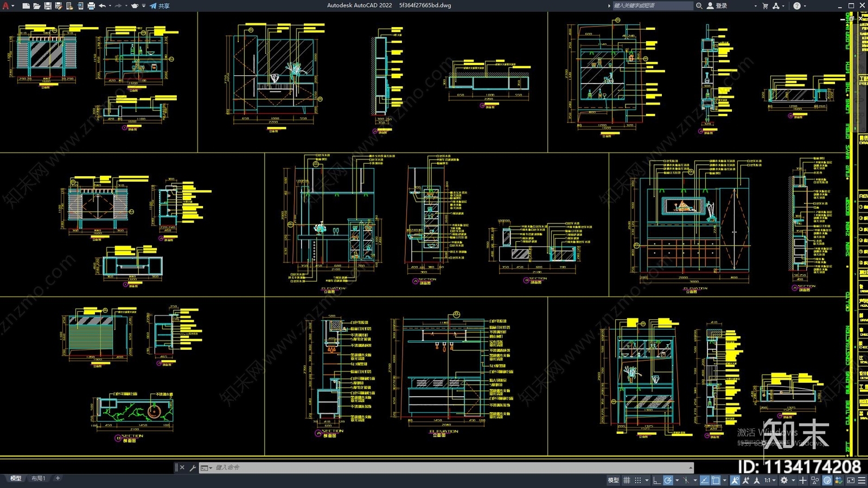Viewport: 868px width, 488px height.
Task: Open Autodesk App Store cart icon
Action: tap(765, 5)
